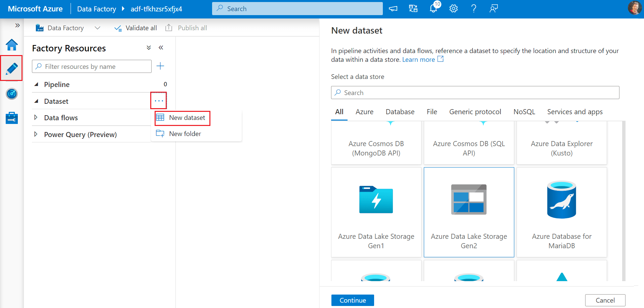This screenshot has width=644, height=308.
Task: Send feedback using the megaphone icon
Action: pos(393,8)
